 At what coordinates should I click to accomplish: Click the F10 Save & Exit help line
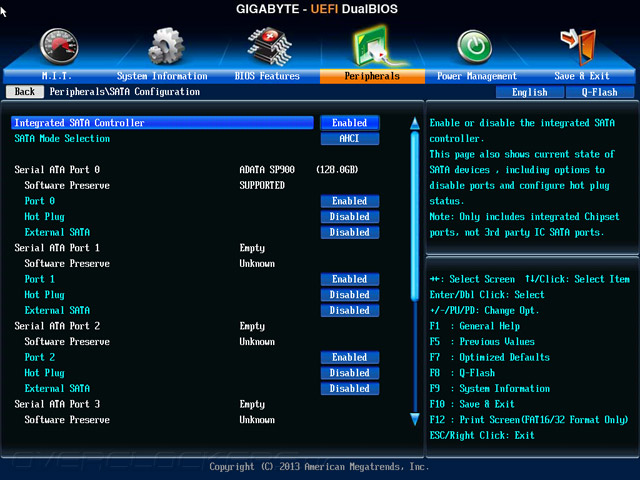tap(472, 404)
